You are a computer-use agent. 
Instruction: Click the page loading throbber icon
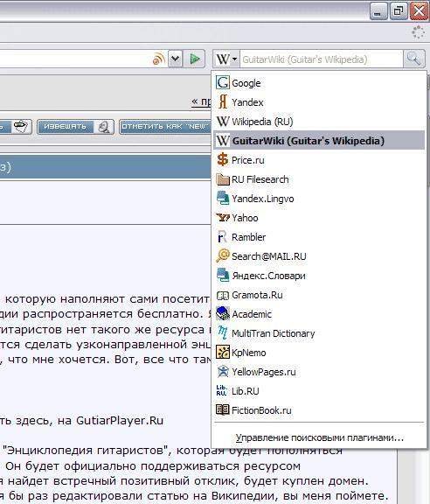pos(418,32)
